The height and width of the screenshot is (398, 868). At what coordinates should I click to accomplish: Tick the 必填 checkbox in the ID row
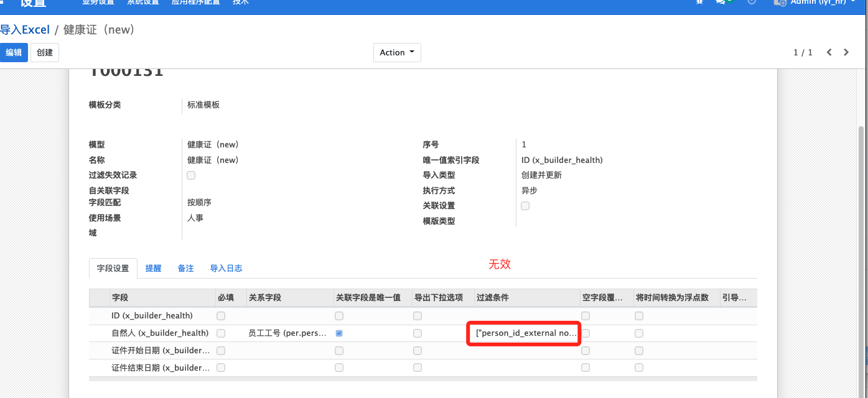pyautogui.click(x=221, y=316)
